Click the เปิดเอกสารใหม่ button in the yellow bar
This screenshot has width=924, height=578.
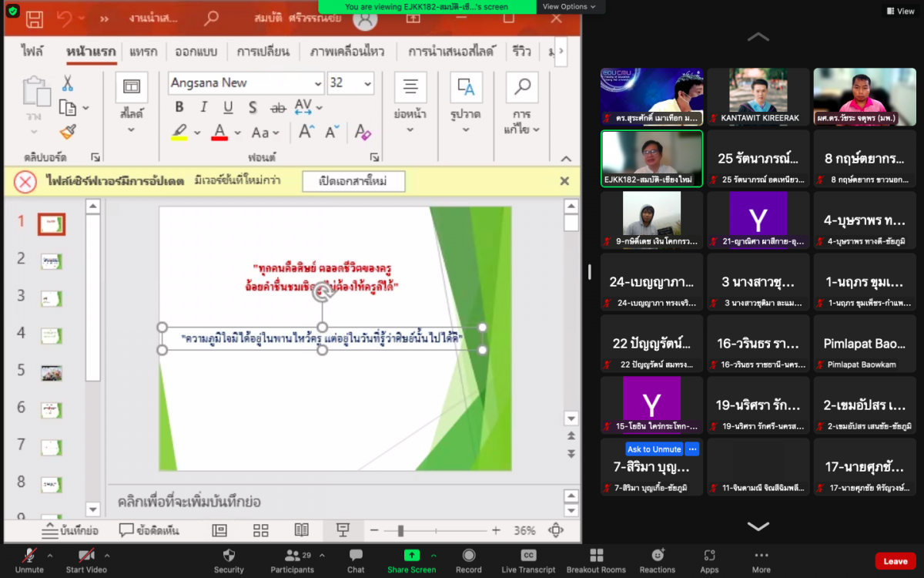[353, 181]
